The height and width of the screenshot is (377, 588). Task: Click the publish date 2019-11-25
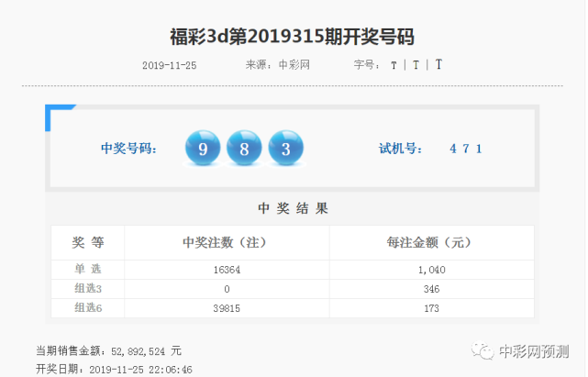(169, 66)
